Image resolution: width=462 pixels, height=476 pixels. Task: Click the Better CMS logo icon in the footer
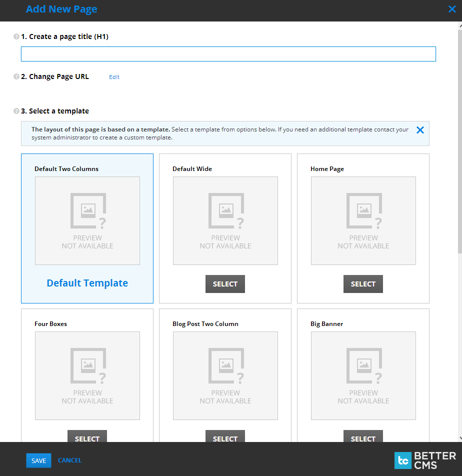[403, 460]
